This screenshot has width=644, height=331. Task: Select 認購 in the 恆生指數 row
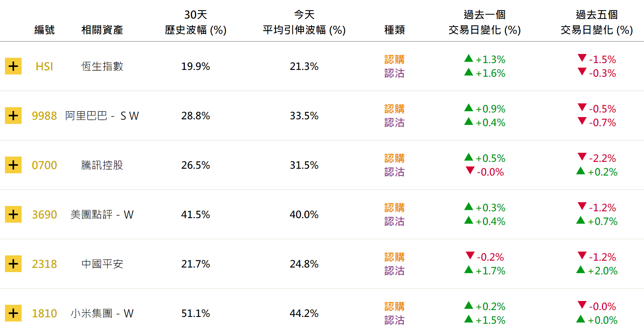[x=394, y=60]
